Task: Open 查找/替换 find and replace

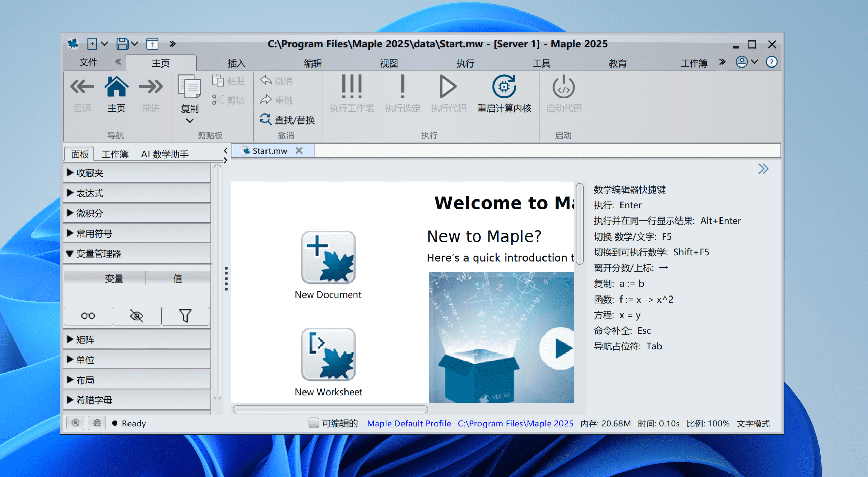Action: pyautogui.click(x=287, y=119)
